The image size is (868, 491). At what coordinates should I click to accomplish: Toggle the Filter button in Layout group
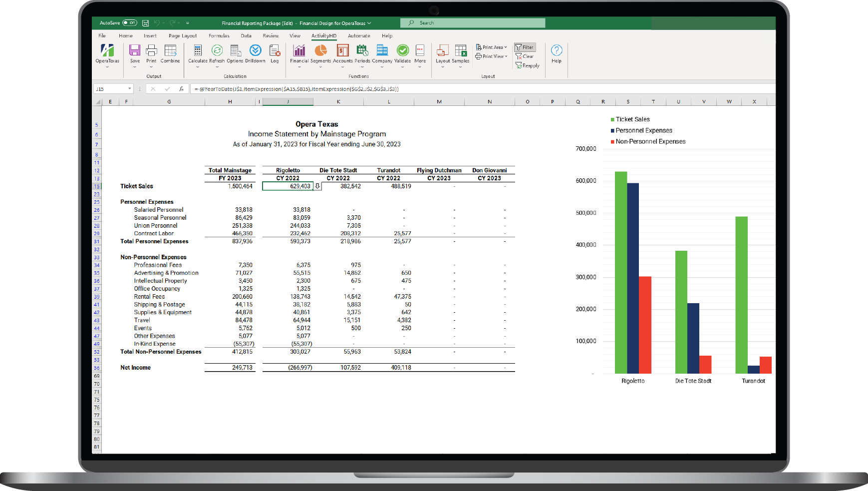click(x=525, y=47)
